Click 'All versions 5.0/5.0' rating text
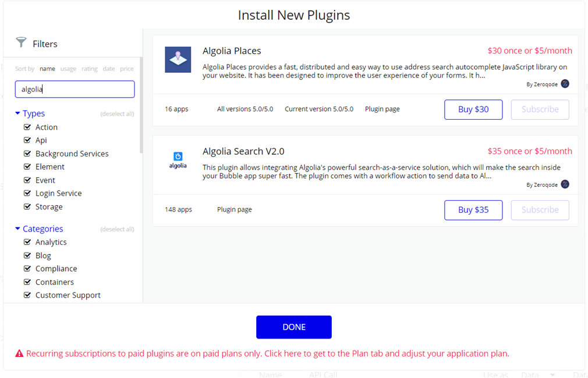This screenshot has width=588, height=378. tap(245, 109)
